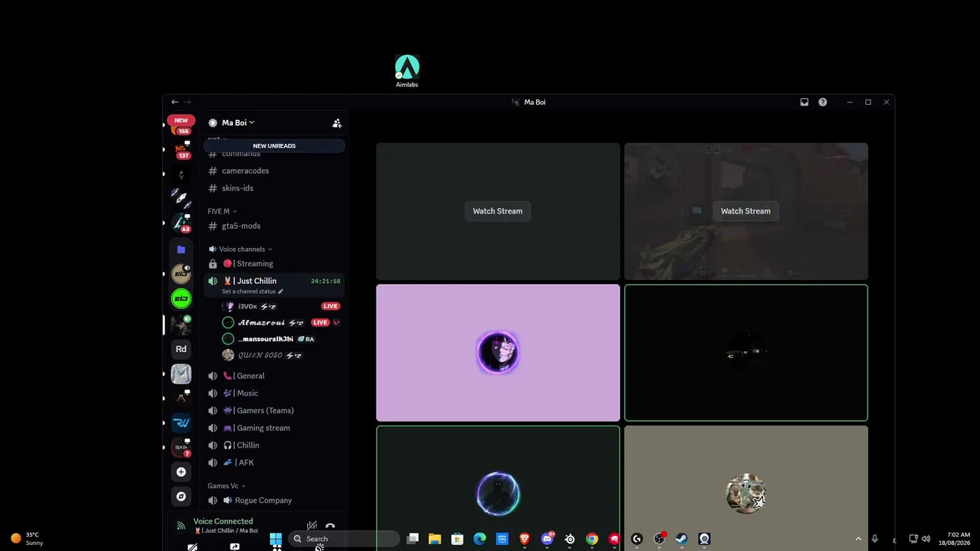This screenshot has height=551, width=980.
Task: Join the Gamers (Teams) voice channel
Action: coord(274,411)
